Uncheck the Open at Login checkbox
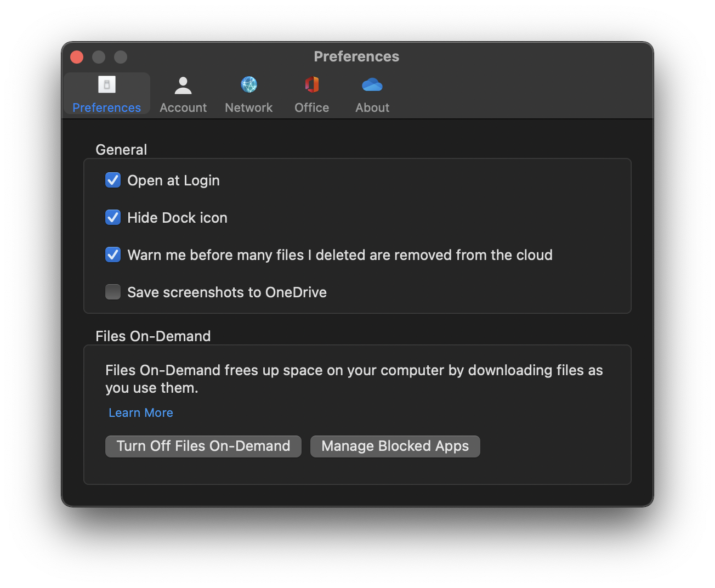The height and width of the screenshot is (588, 715). 113,180
